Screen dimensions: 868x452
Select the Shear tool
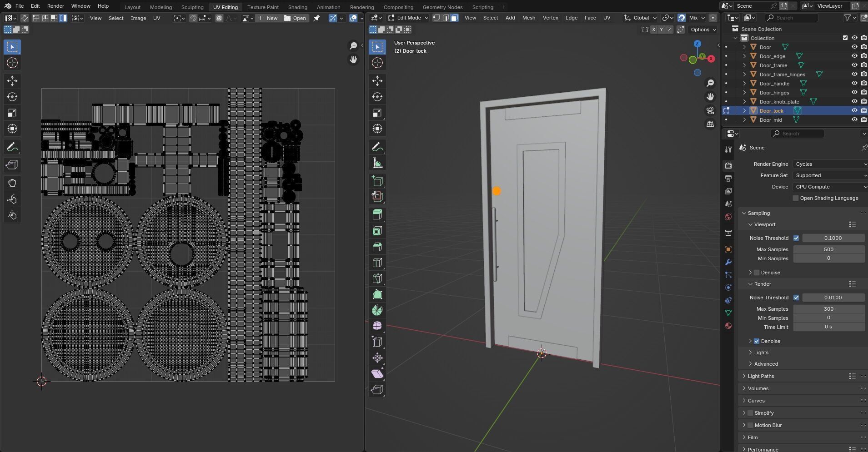click(377, 373)
